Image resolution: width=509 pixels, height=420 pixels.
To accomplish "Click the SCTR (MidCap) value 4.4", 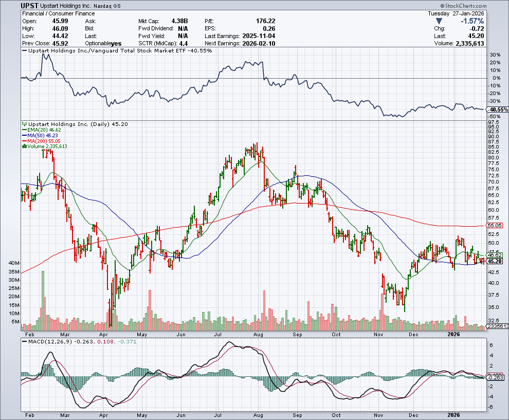I will click(183, 44).
